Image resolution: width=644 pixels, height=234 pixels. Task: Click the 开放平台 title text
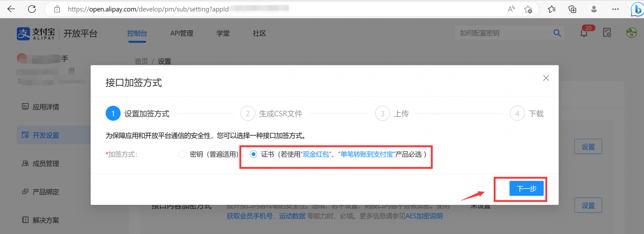[x=80, y=34]
